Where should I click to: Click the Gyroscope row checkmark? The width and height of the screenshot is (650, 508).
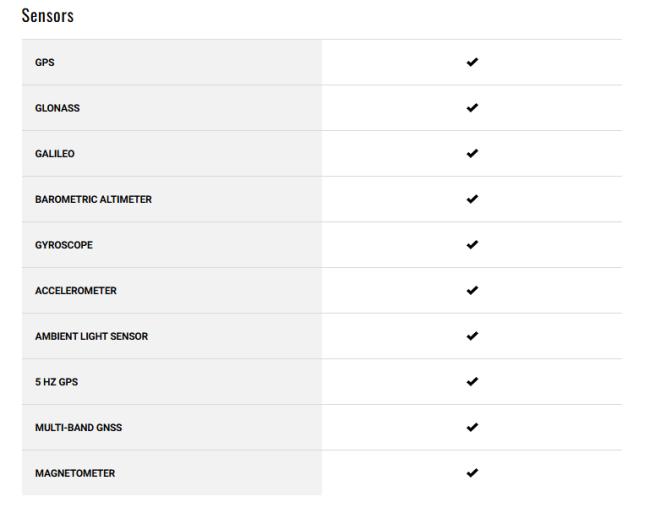point(472,245)
